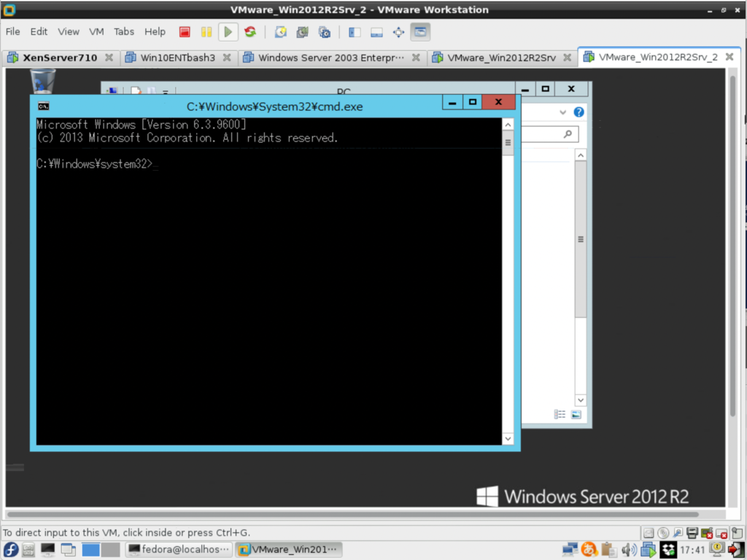Close the XenServer710 tab
The width and height of the screenshot is (747, 560).
(109, 58)
